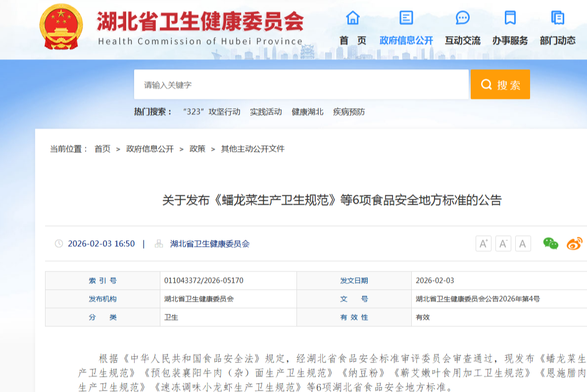Click hot search term 疾病预防
Viewport: 587px width, 392px height.
click(349, 112)
